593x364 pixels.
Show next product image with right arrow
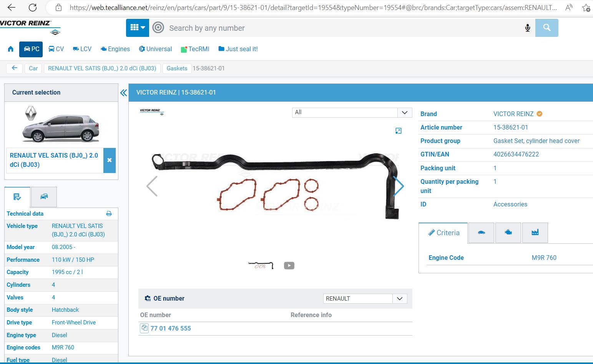point(399,186)
